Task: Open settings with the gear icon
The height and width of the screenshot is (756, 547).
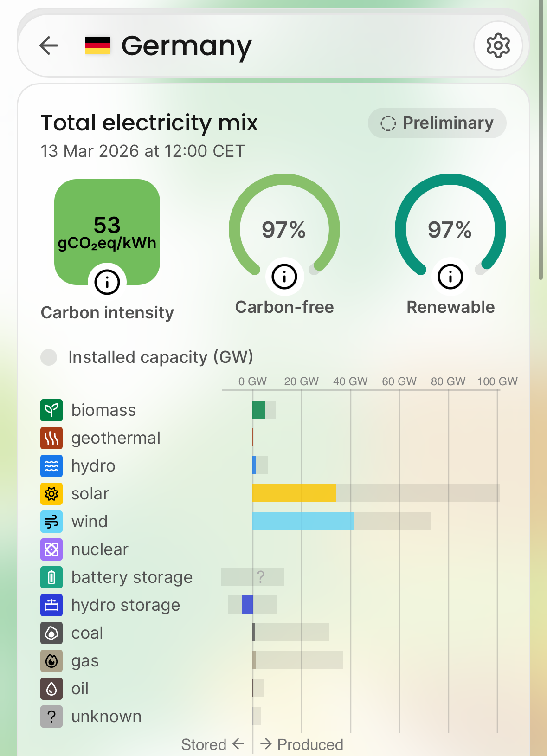Action: click(498, 45)
